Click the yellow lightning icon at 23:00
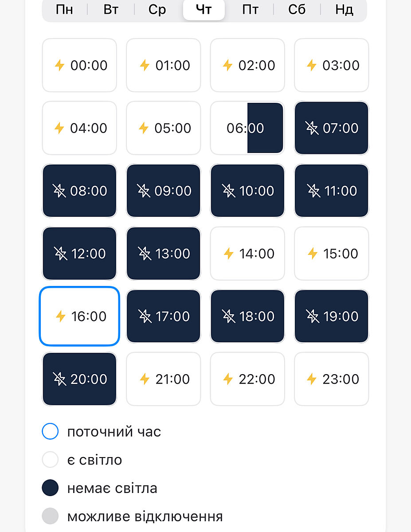 pyautogui.click(x=312, y=379)
